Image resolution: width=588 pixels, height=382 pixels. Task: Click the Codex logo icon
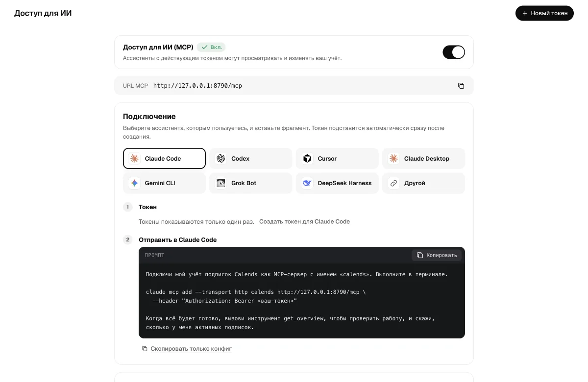(221, 159)
